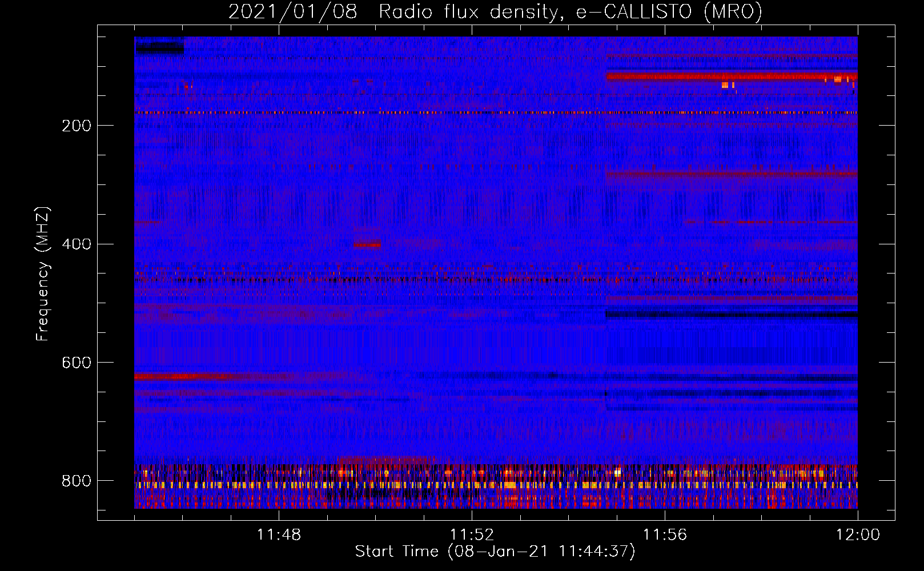
Task: Click the spectrogram plot area
Action: [496, 272]
